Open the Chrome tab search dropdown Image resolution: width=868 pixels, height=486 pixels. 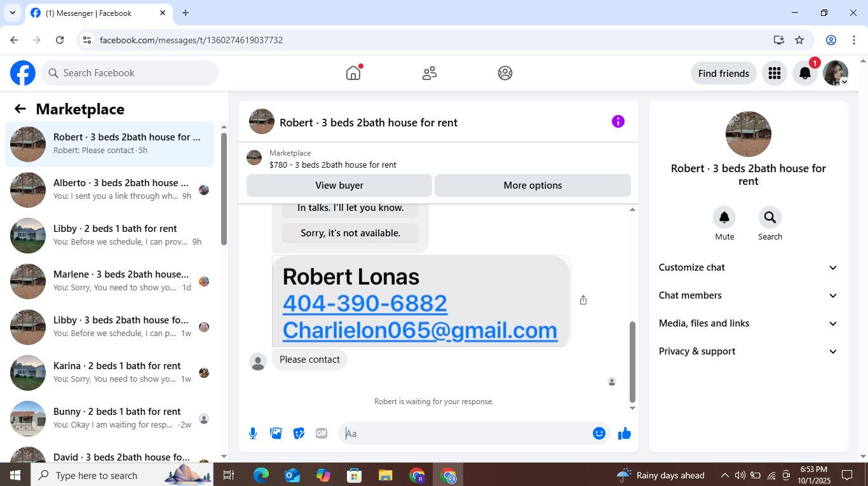click(x=13, y=13)
